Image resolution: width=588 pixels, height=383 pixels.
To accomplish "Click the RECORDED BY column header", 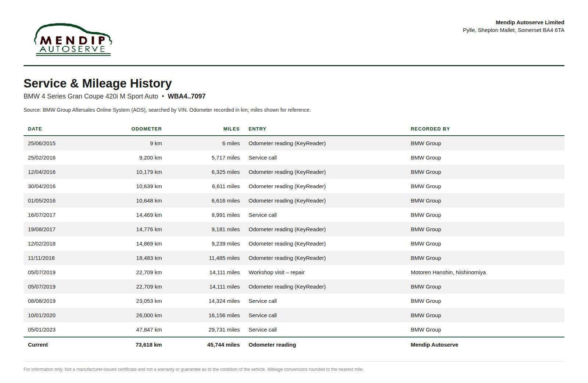I will tap(430, 129).
